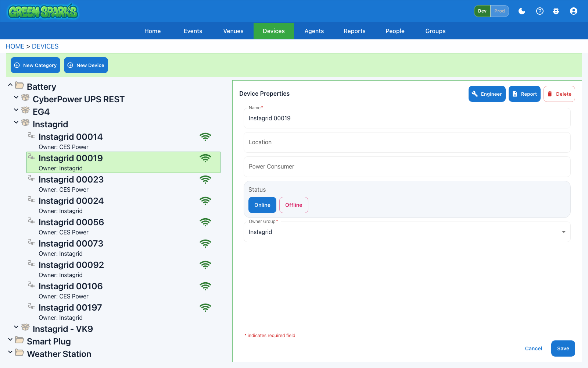This screenshot has width=588, height=368.
Task: Click WiFi status icon for Instagrid 00197
Action: coord(205,308)
